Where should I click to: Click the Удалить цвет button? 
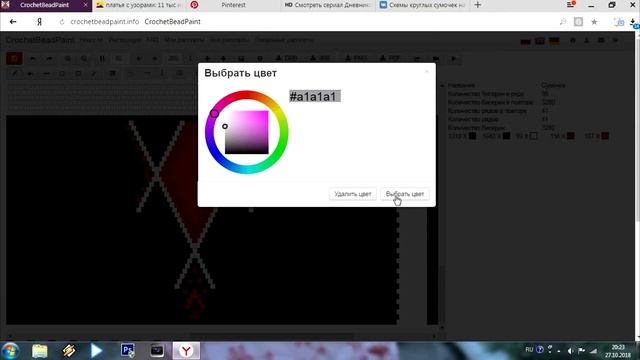pyautogui.click(x=353, y=194)
